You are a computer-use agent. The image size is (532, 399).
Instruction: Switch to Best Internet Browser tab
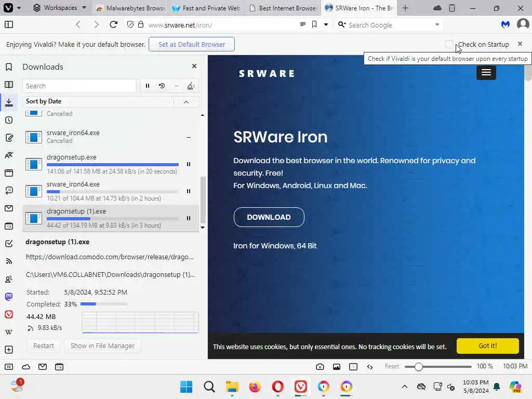point(283,8)
